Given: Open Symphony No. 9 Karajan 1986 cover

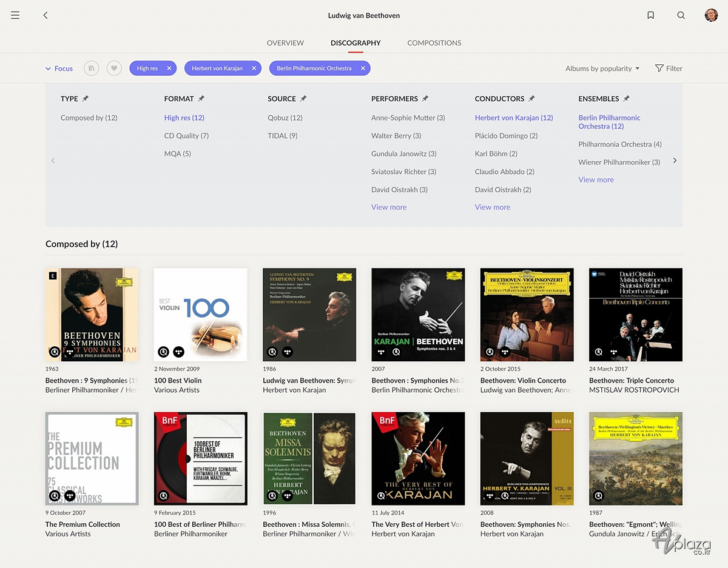Looking at the screenshot, I should point(309,315).
